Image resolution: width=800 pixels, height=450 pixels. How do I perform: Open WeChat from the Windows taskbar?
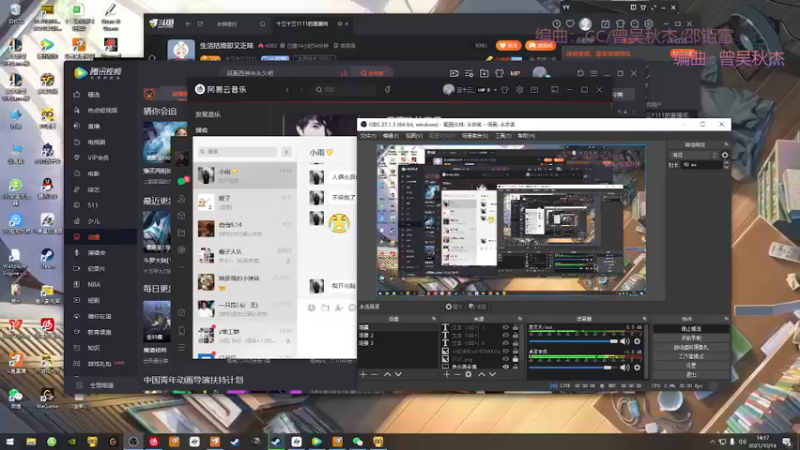click(x=358, y=441)
